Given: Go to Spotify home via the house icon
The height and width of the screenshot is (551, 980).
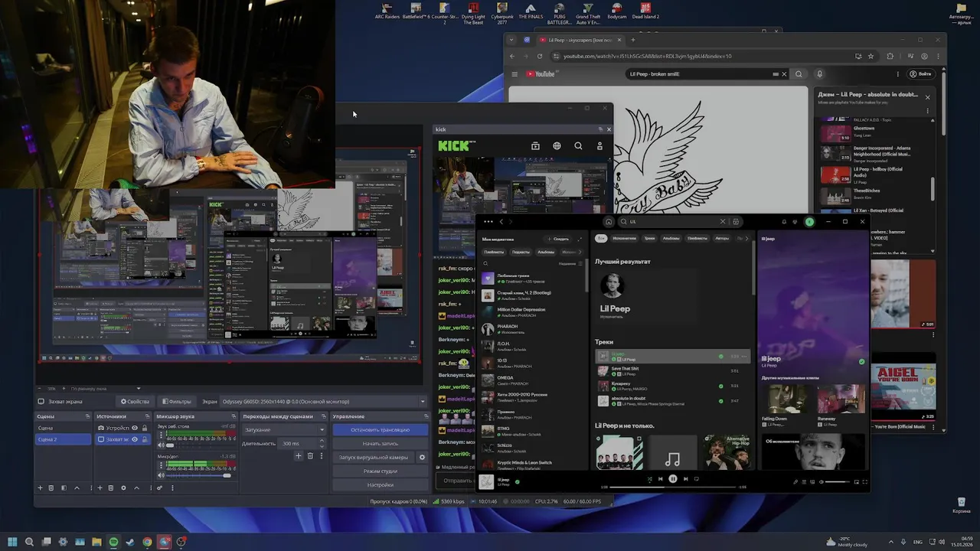Looking at the screenshot, I should pyautogui.click(x=609, y=222).
